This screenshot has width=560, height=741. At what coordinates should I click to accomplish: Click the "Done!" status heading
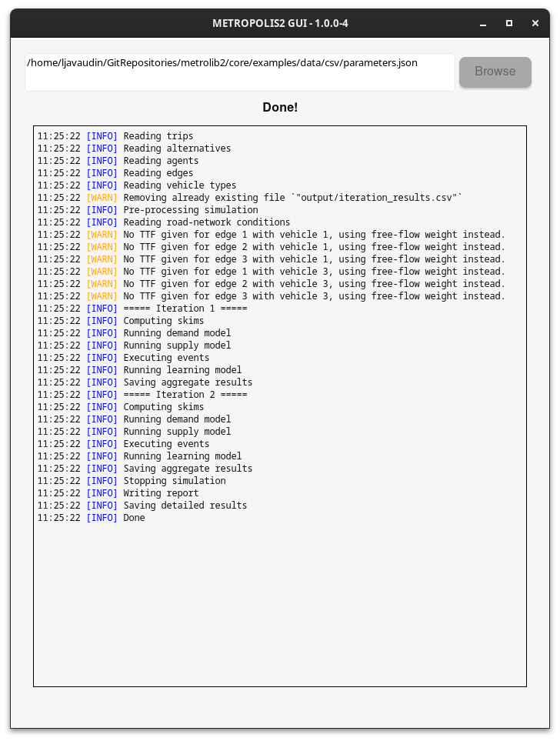click(x=280, y=107)
